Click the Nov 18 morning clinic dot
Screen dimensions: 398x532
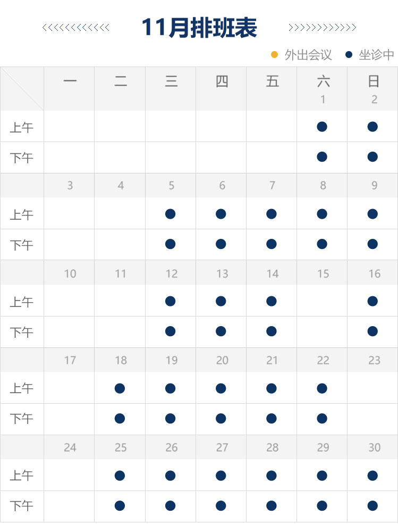120,388
